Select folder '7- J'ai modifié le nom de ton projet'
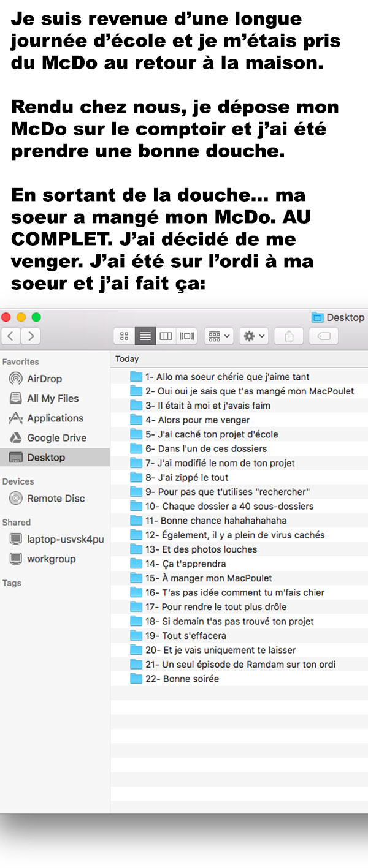 (x=239, y=463)
